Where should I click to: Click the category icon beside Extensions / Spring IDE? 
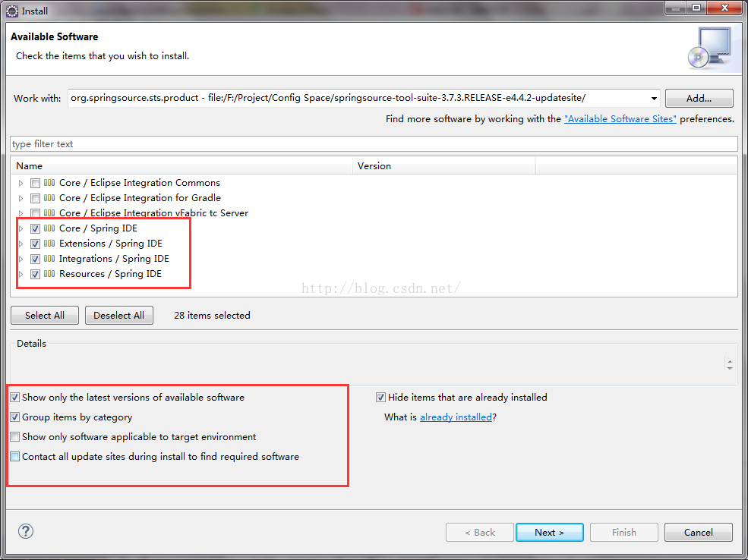pyautogui.click(x=49, y=244)
